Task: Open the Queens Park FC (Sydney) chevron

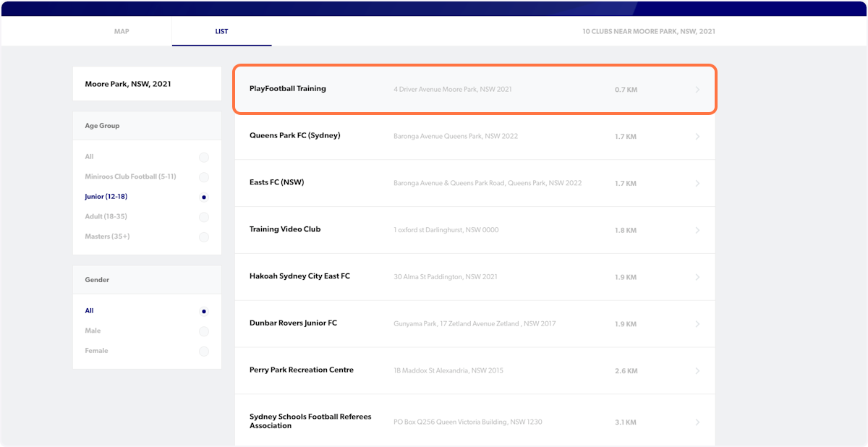Action: [x=697, y=136]
